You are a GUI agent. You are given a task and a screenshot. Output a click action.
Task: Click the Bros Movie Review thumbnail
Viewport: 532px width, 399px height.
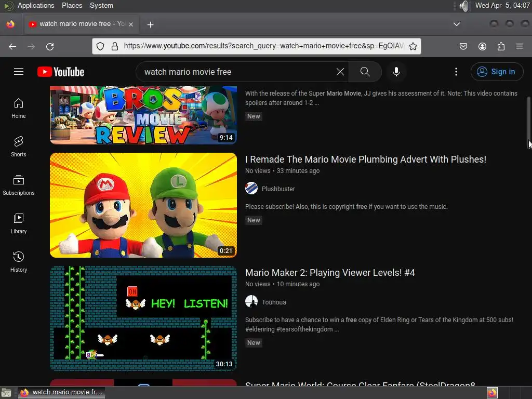pyautogui.click(x=143, y=115)
